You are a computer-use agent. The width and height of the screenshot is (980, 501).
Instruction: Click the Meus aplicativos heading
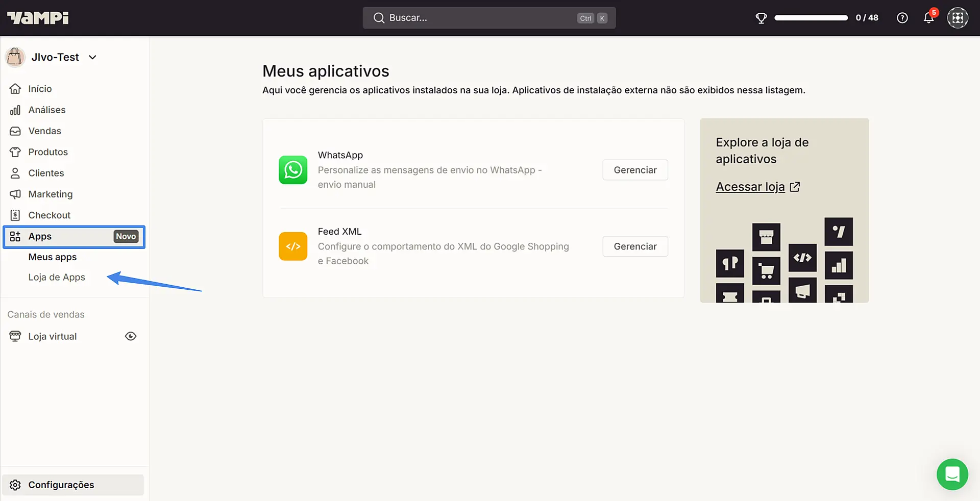(x=326, y=71)
